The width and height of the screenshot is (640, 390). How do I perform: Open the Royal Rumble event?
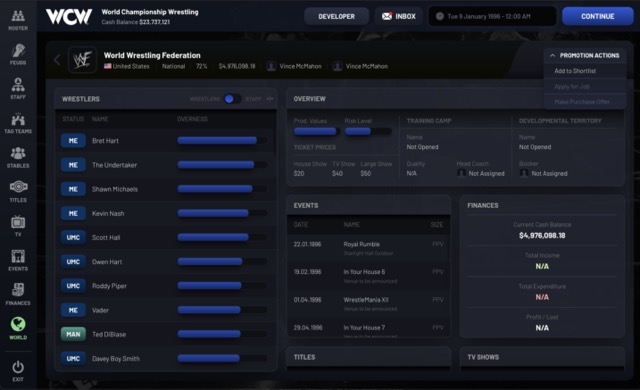pyautogui.click(x=369, y=248)
